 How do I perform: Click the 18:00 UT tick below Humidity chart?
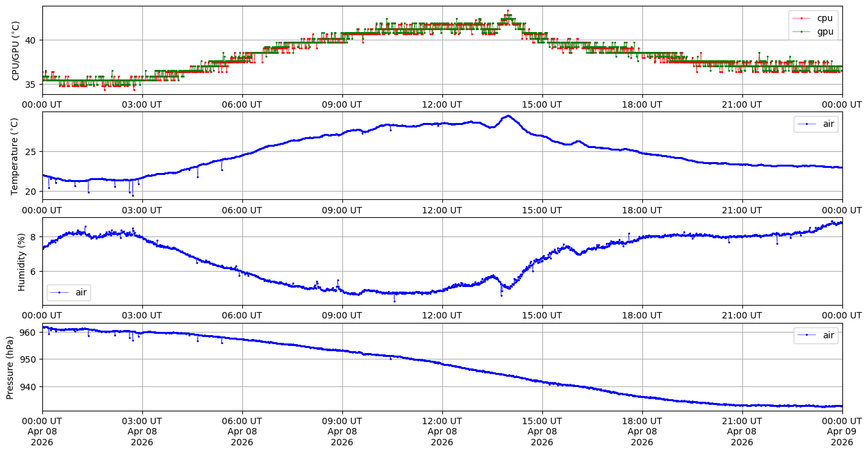coord(642,316)
